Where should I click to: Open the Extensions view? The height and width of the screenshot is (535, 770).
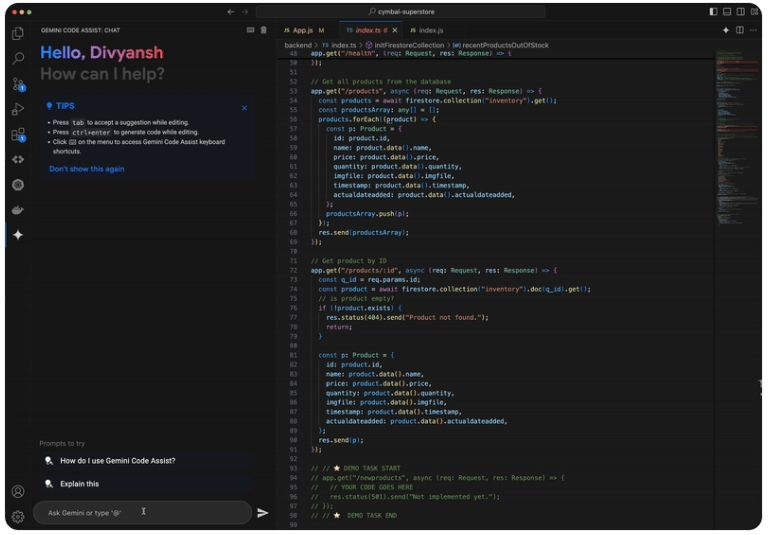[x=18, y=134]
